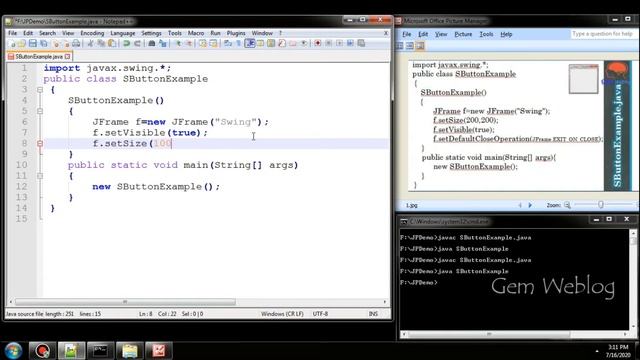Open the Notepad++ File menu
The height and width of the screenshot is (360, 640).
13,33
